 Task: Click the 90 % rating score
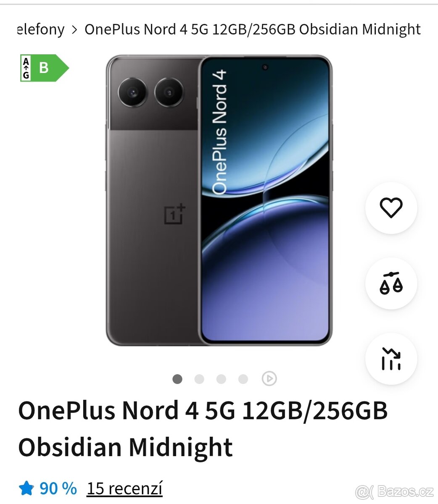(x=58, y=488)
